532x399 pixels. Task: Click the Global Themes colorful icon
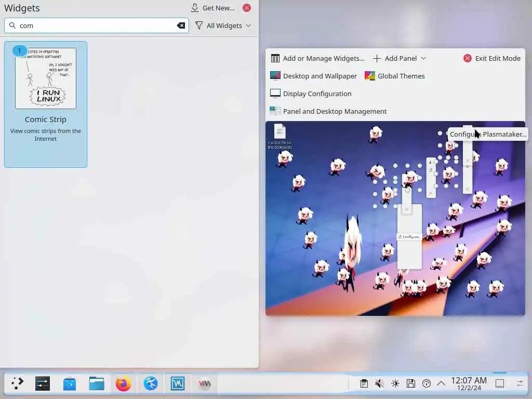coord(370,76)
